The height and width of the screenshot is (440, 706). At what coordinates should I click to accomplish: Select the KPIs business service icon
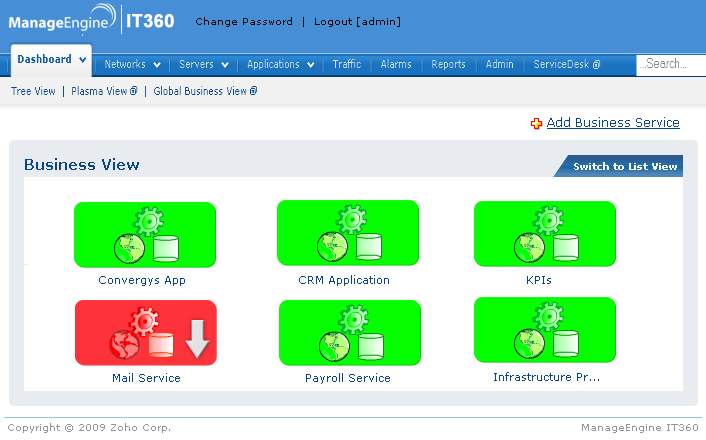[x=545, y=234]
